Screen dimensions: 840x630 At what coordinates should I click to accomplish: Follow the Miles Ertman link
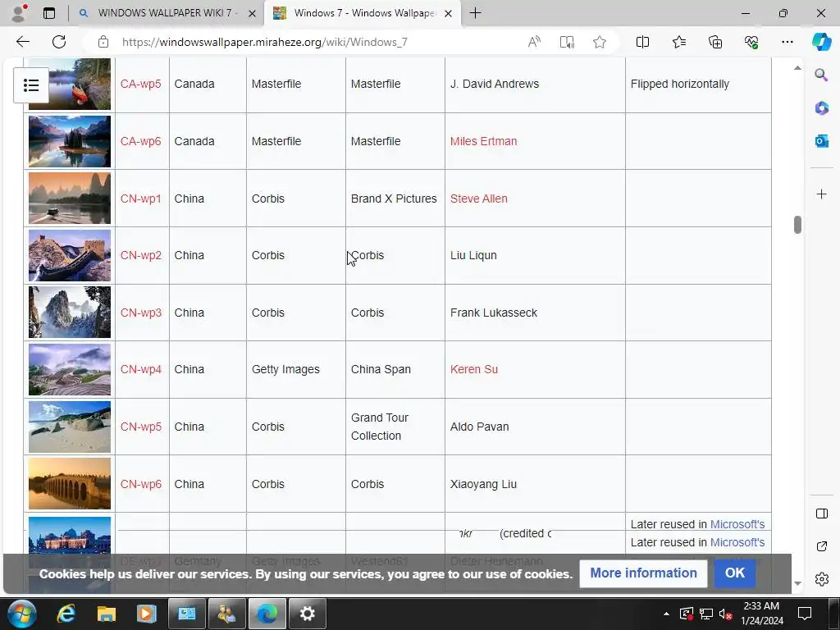click(x=483, y=141)
